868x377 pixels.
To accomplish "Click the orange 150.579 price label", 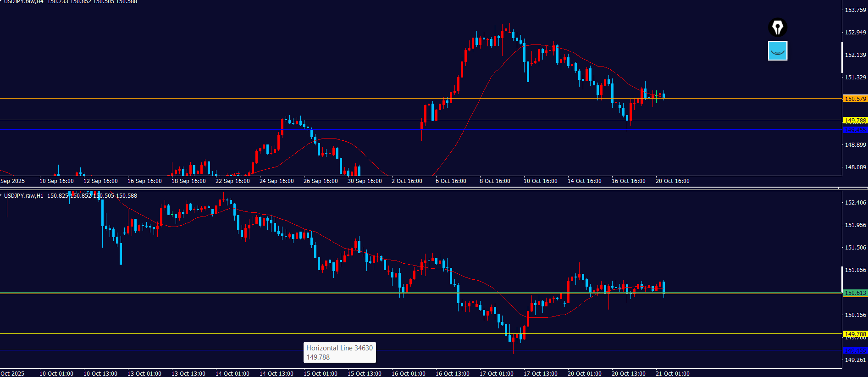I will (855, 99).
